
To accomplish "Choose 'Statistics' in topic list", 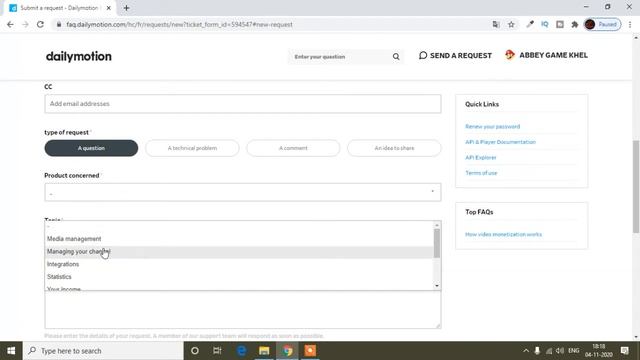I will pos(239,277).
